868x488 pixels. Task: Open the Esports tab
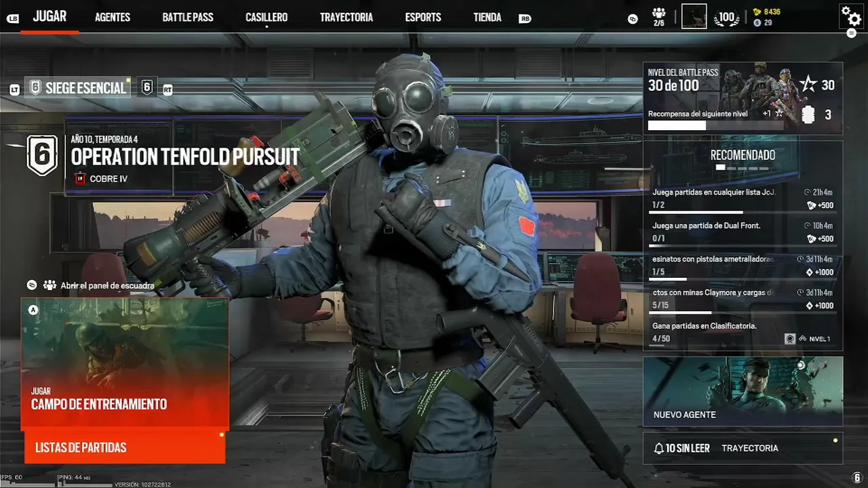(x=423, y=18)
